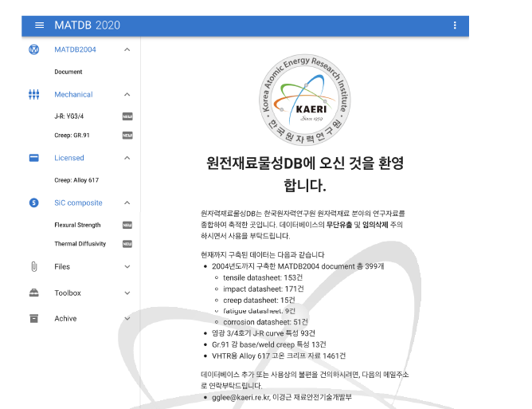Click 'impact datasheet: 171건' list entry
The width and height of the screenshot is (532, 409).
[264, 289]
